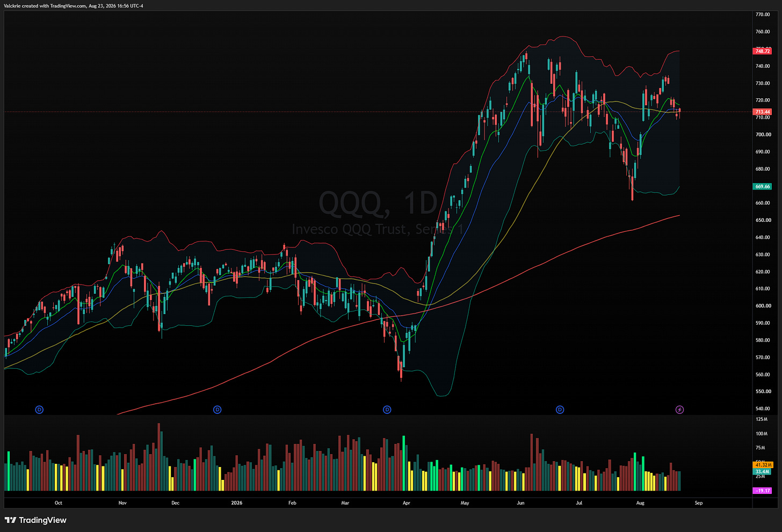Select the teal 33.4M volume label
Image resolution: width=782 pixels, height=532 pixels.
763,471
